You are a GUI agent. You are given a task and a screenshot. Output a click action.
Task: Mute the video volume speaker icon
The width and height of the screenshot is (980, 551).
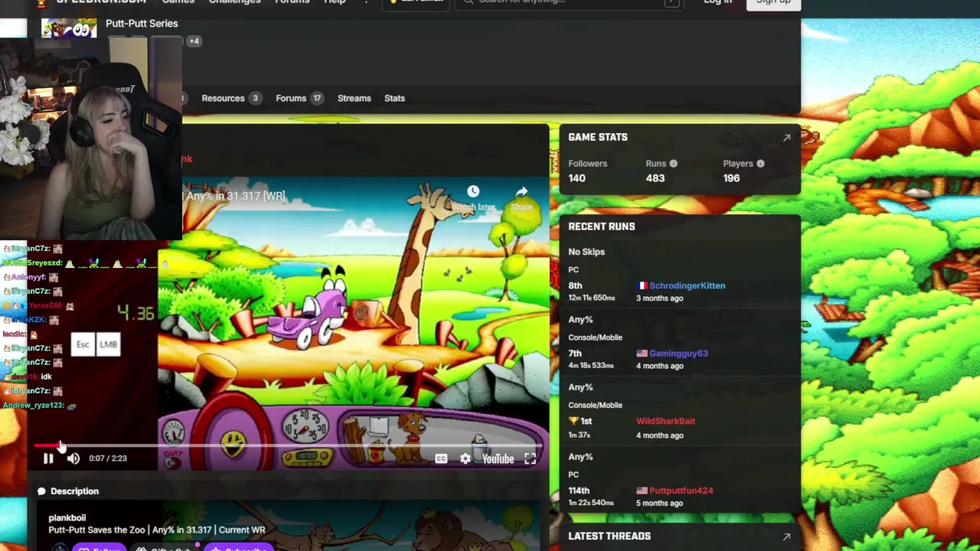tap(73, 458)
